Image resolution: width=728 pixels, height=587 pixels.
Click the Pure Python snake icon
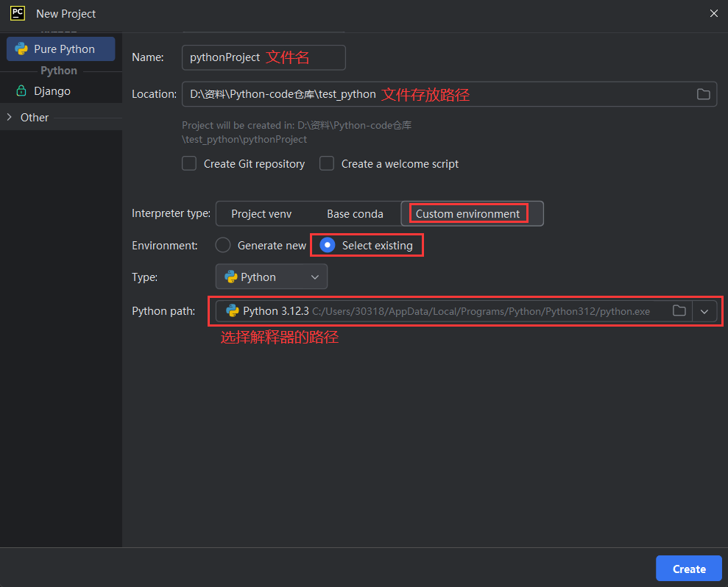[x=21, y=49]
